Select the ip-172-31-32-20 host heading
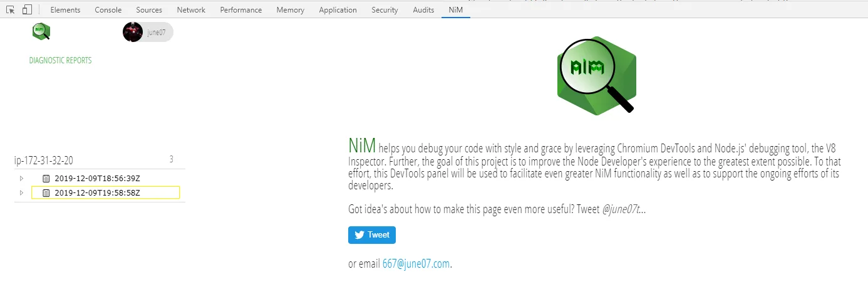The width and height of the screenshot is (868, 294). [x=43, y=160]
